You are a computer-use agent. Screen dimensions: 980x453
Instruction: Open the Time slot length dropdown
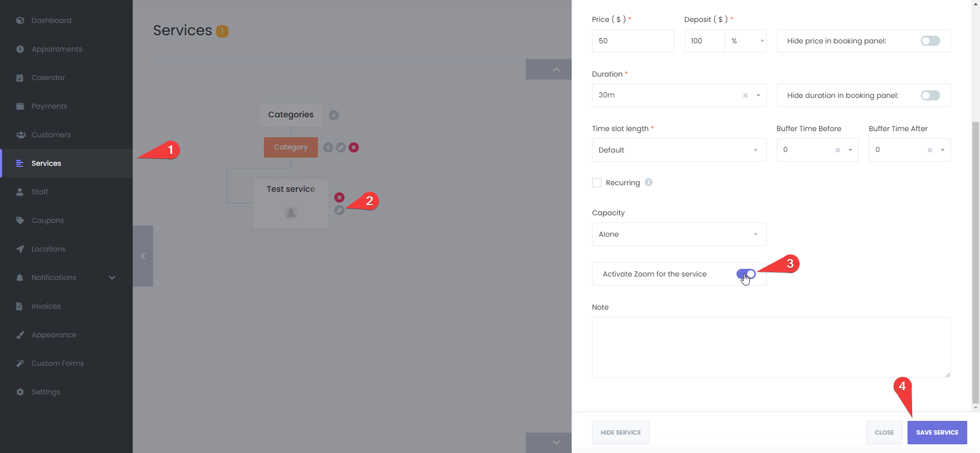(679, 150)
